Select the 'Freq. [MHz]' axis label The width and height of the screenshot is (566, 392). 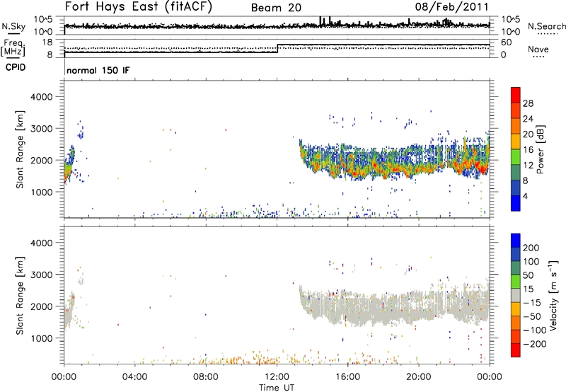pos(13,47)
